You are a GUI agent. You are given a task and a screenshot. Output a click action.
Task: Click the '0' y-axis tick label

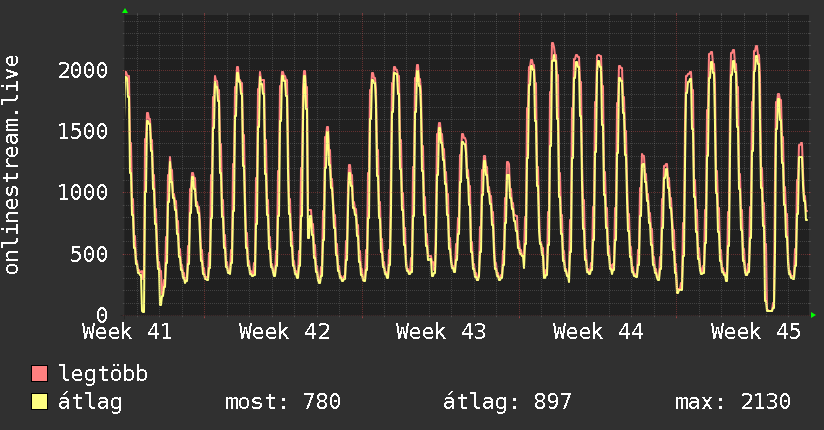pos(102,315)
